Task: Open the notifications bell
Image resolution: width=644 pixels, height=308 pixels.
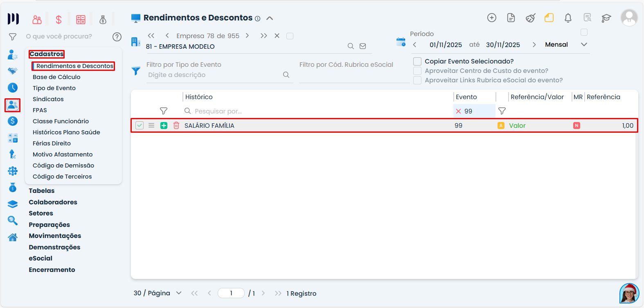Action: (568, 18)
